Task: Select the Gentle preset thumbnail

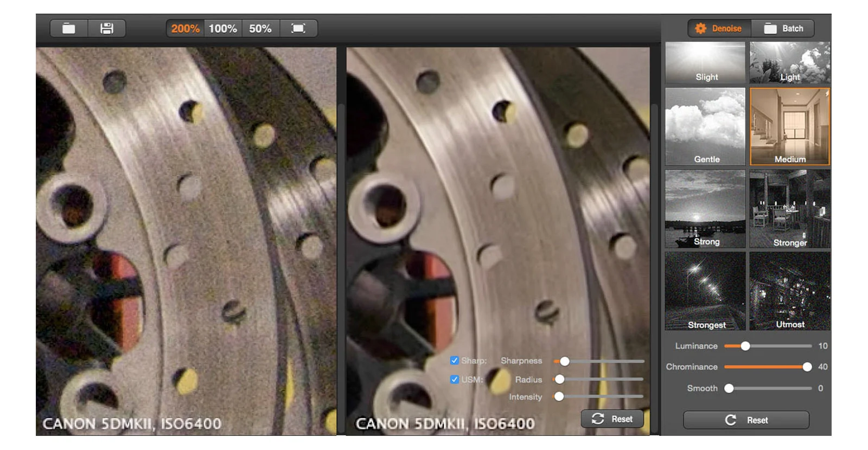Action: [x=705, y=126]
